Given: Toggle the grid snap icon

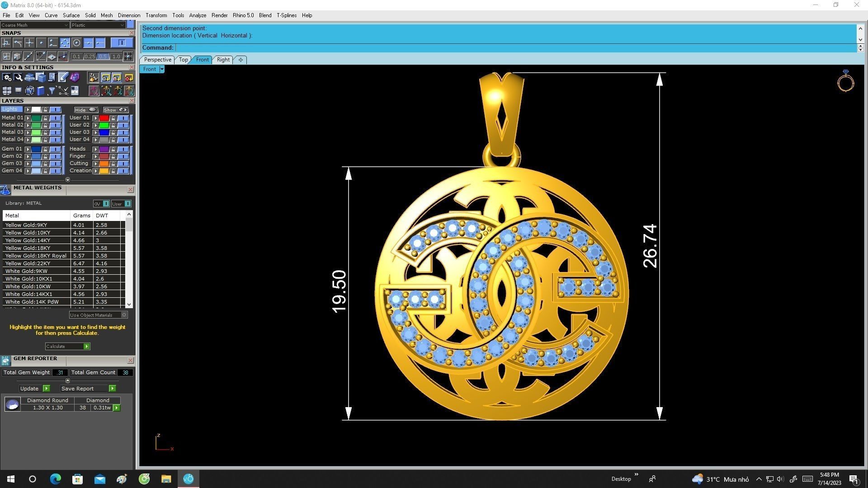Looking at the screenshot, I should (128, 56).
